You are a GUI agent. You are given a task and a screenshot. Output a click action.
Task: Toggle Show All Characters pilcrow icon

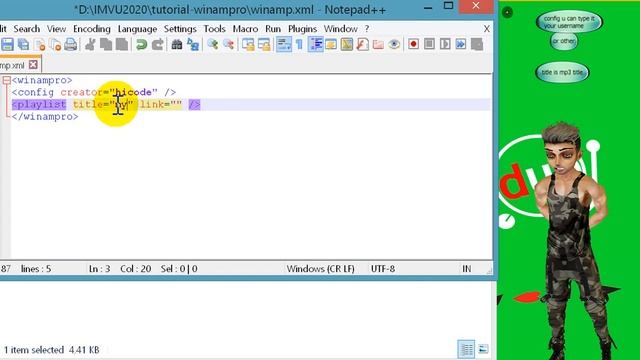tap(299, 44)
